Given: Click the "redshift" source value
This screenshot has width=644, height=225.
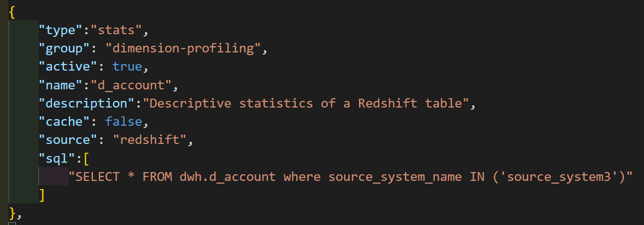Looking at the screenshot, I should pyautogui.click(x=150, y=140).
